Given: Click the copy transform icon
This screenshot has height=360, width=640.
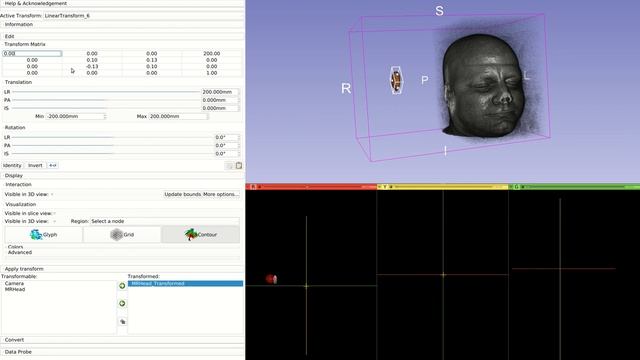Looking at the screenshot, I should click(x=229, y=165).
